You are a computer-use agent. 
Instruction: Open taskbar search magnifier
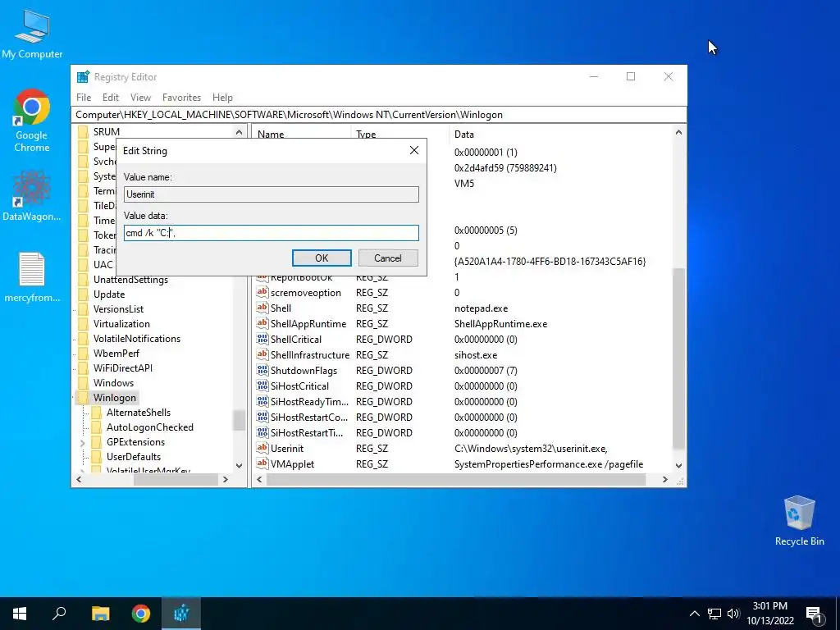[x=59, y=614]
